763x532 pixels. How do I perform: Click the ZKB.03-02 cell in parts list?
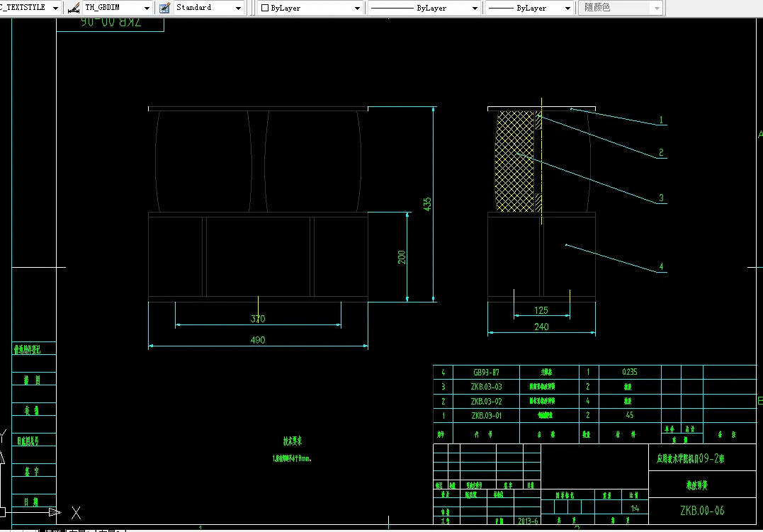[x=486, y=401]
